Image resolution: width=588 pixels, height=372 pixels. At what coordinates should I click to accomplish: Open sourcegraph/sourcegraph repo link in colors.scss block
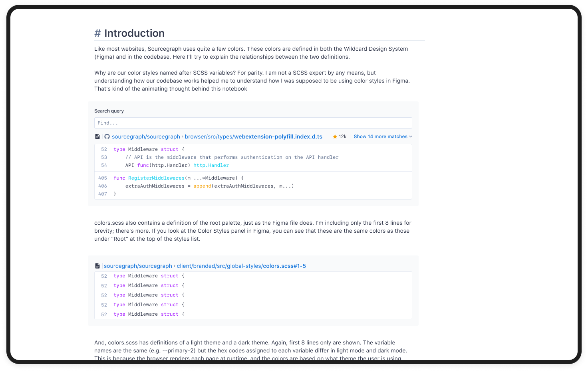click(138, 266)
